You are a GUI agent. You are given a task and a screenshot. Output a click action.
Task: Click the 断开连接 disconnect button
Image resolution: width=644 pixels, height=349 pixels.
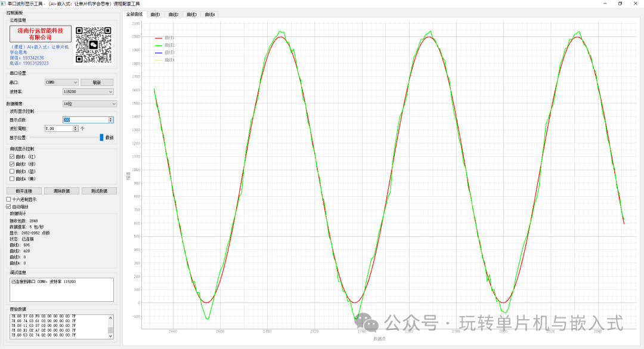[x=24, y=191]
